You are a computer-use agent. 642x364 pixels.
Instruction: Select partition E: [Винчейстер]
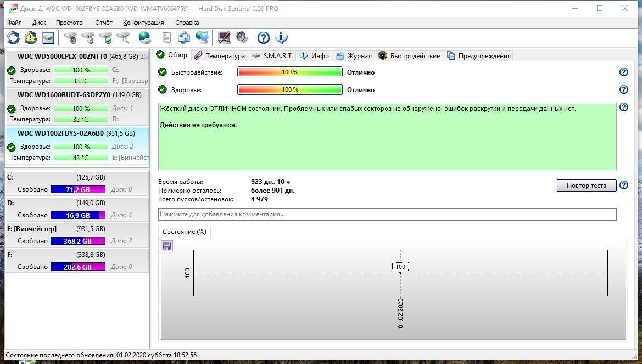[x=77, y=234]
